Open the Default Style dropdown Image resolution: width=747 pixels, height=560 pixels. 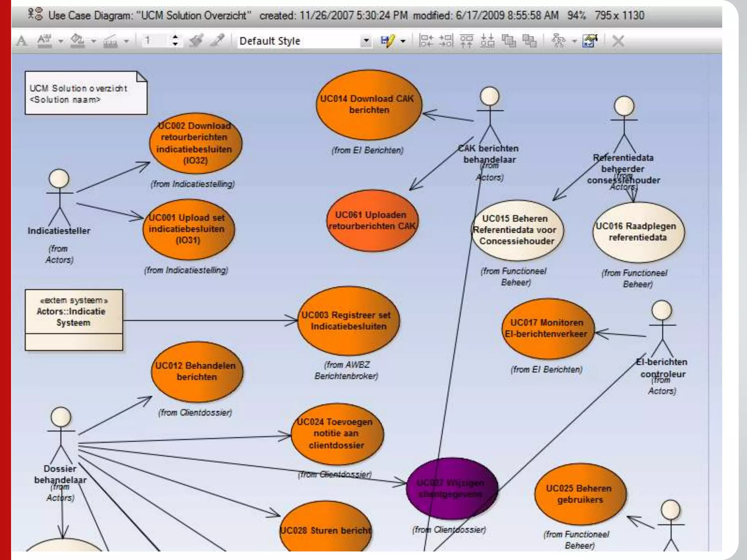(366, 40)
